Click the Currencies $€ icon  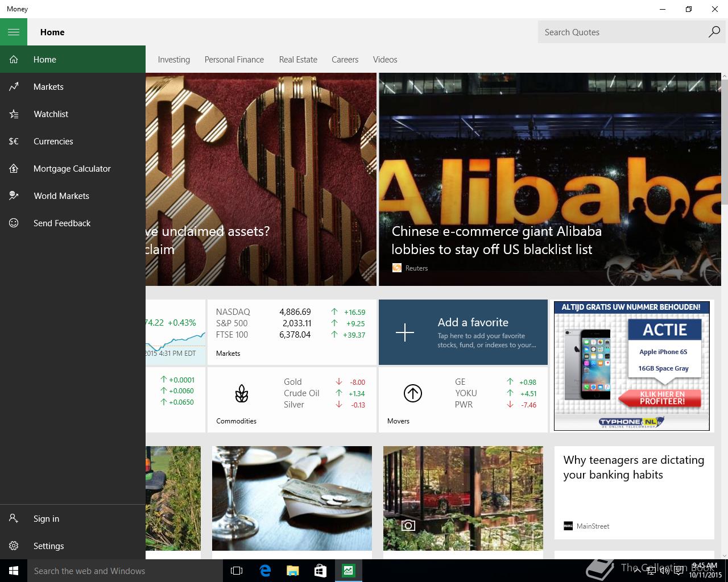point(14,141)
